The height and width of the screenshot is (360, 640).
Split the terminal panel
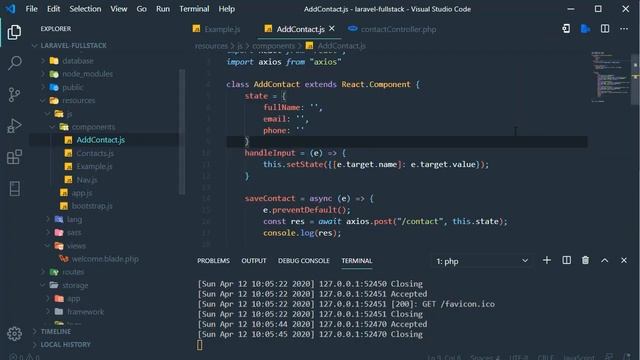coord(567,260)
